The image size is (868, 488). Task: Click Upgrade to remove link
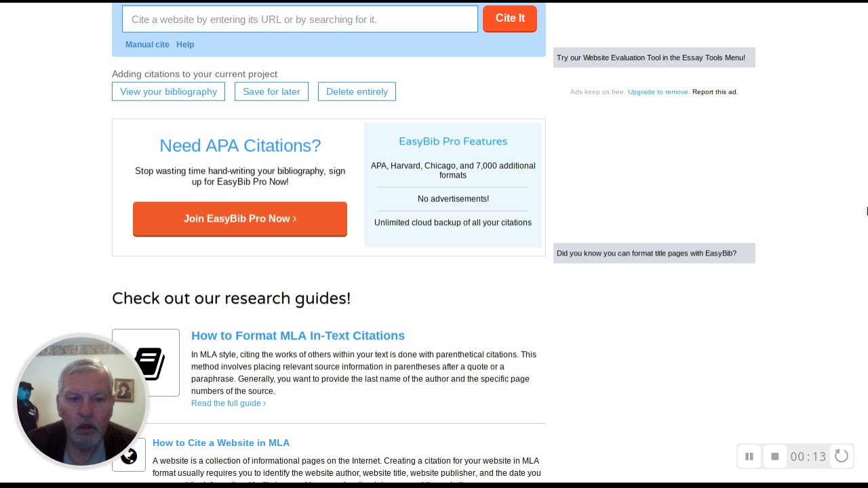pos(658,92)
